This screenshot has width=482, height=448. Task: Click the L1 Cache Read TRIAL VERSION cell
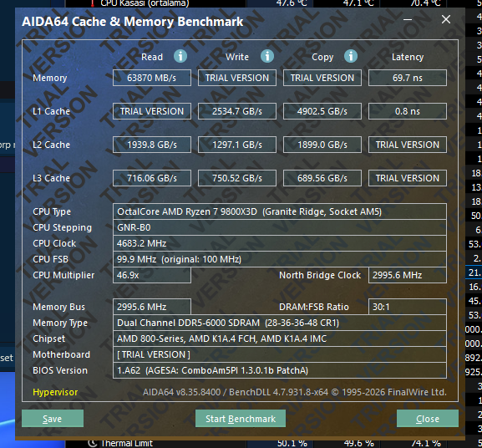click(x=152, y=111)
